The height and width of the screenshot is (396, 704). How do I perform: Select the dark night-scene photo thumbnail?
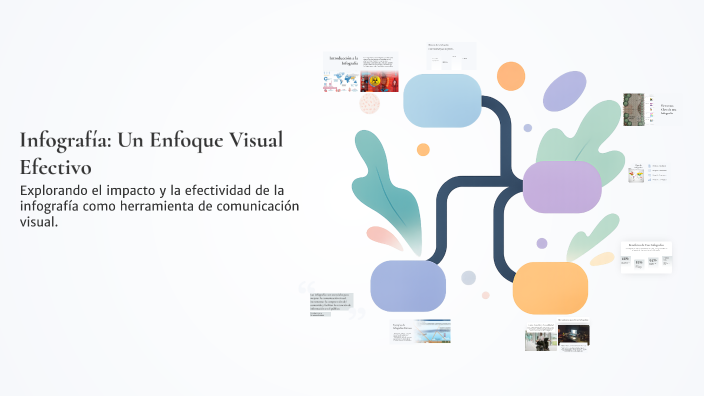[x=574, y=335]
